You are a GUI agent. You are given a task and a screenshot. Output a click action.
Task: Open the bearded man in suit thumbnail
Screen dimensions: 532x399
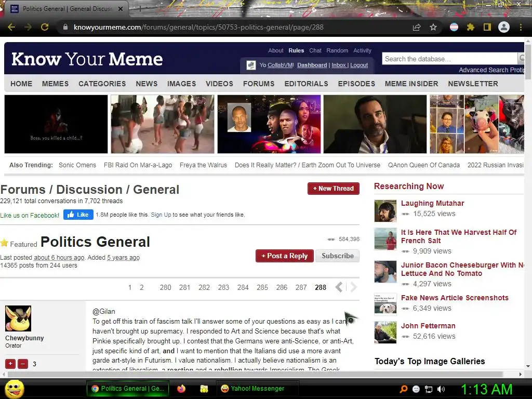(x=375, y=124)
